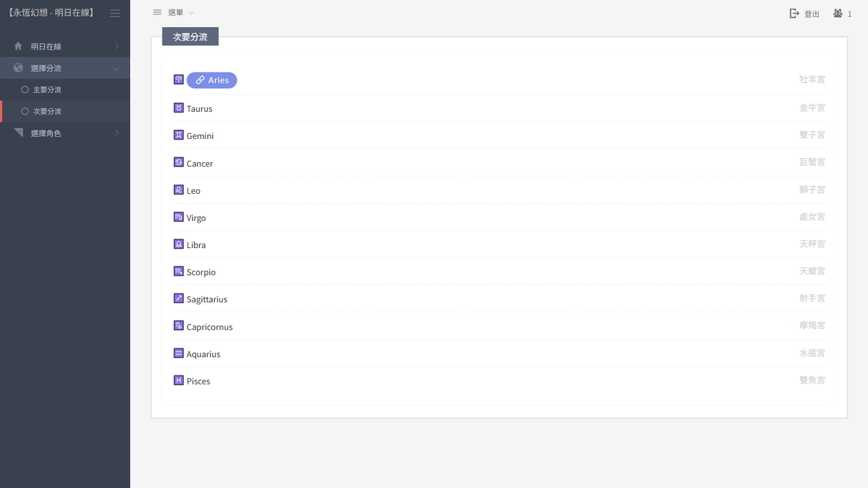Image resolution: width=868 pixels, height=488 pixels.
Task: Click the 天蠍宮 label
Action: pyautogui.click(x=812, y=271)
